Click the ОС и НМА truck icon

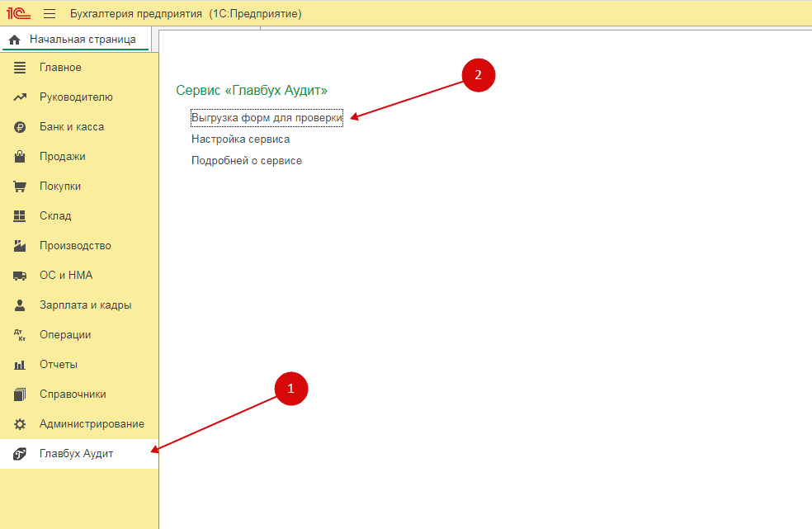[21, 276]
